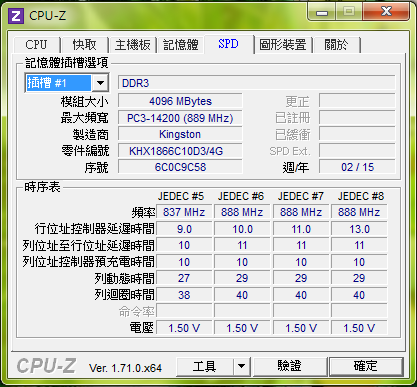Click the empty SPD Ext. field

pyautogui.click(x=357, y=151)
